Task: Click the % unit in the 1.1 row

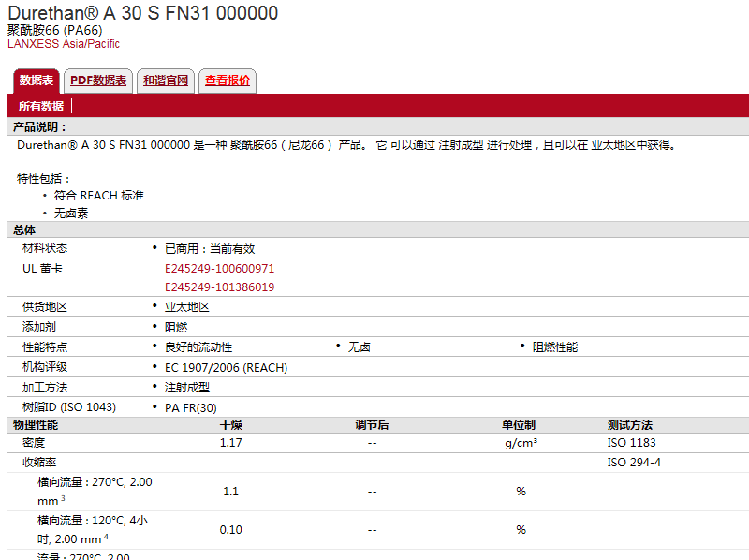Action: 521,492
